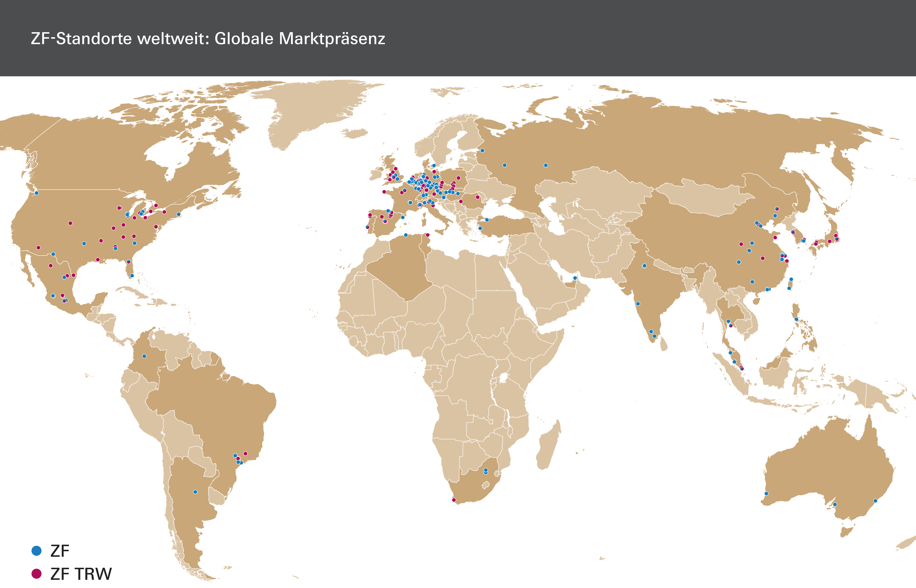Click the blue ZF legend dot
916x588 pixels.
tap(37, 551)
